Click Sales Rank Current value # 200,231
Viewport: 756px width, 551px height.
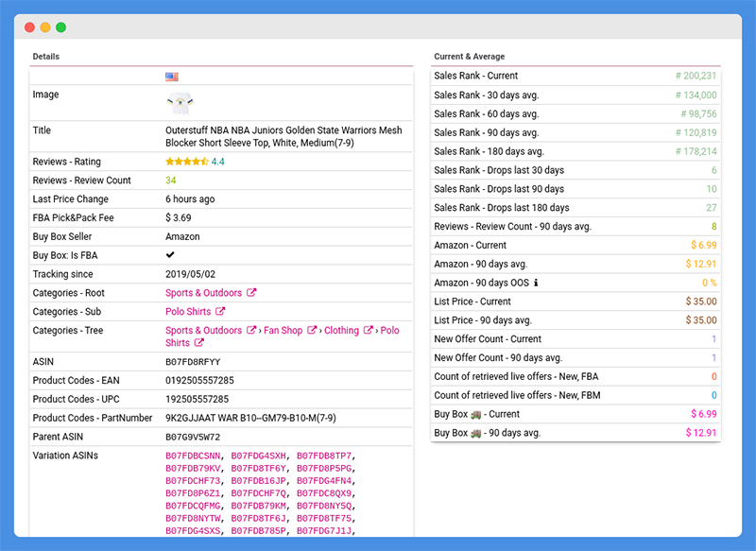click(x=696, y=76)
